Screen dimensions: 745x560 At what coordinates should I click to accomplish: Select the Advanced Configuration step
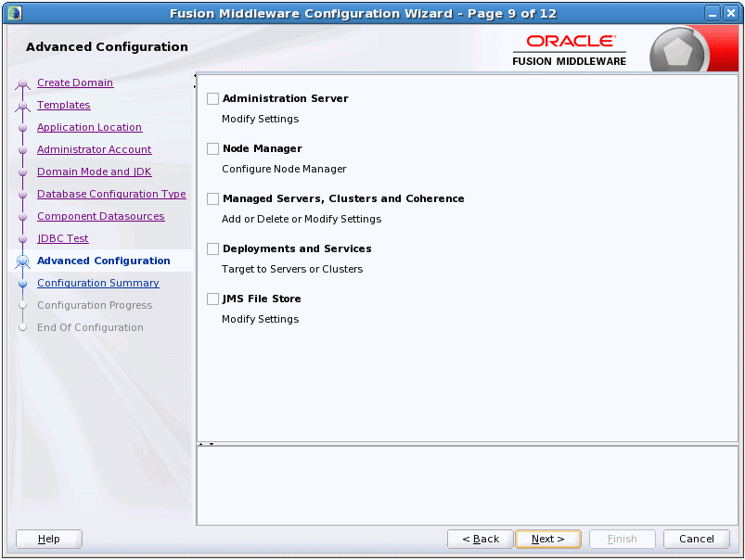point(104,261)
